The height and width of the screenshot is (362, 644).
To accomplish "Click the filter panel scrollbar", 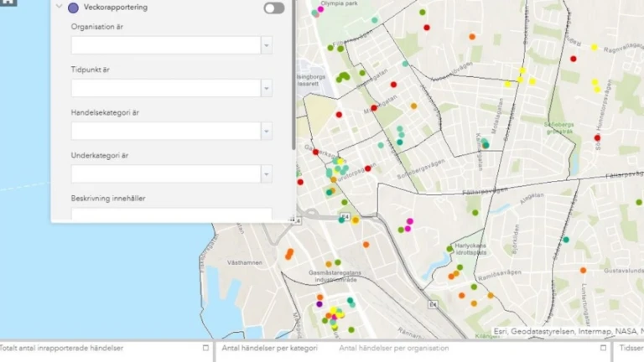I will [293, 75].
